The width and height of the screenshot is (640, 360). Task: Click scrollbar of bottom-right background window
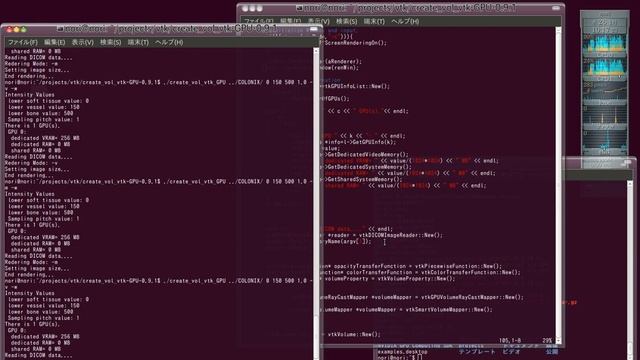630,269
